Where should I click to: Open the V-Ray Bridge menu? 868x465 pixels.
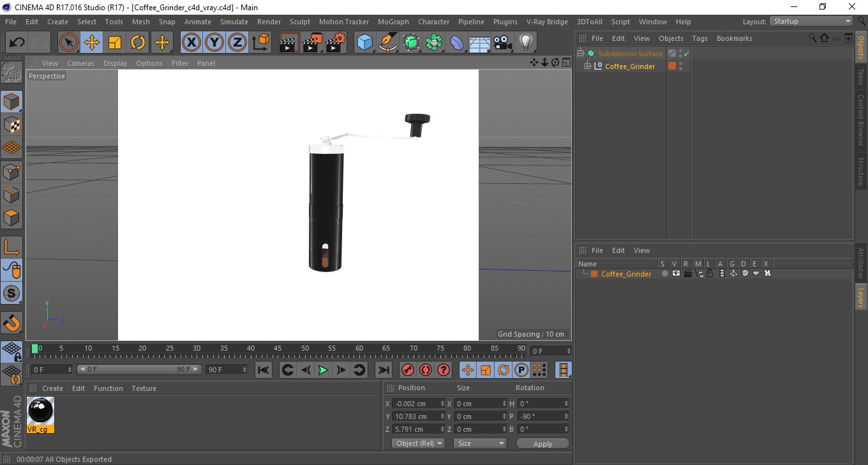click(547, 22)
